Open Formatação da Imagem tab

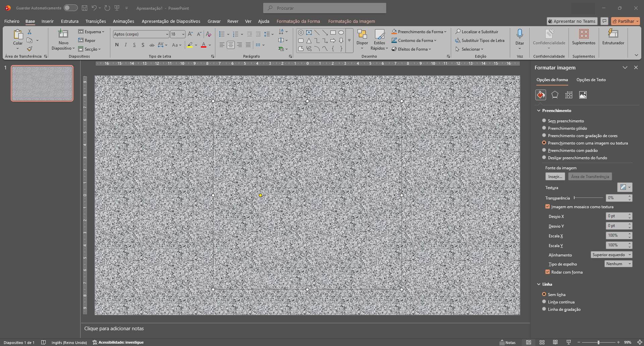352,21
